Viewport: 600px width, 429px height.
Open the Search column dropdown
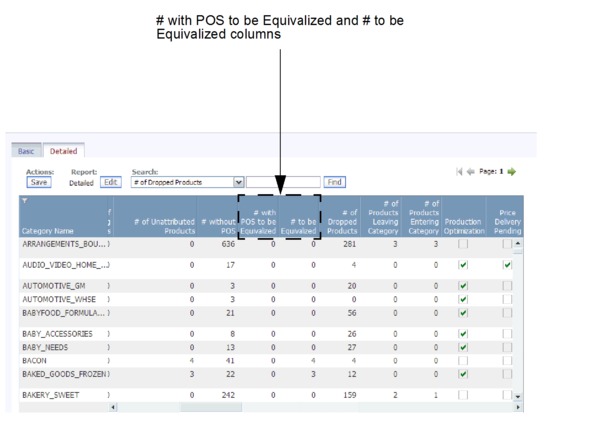(238, 182)
